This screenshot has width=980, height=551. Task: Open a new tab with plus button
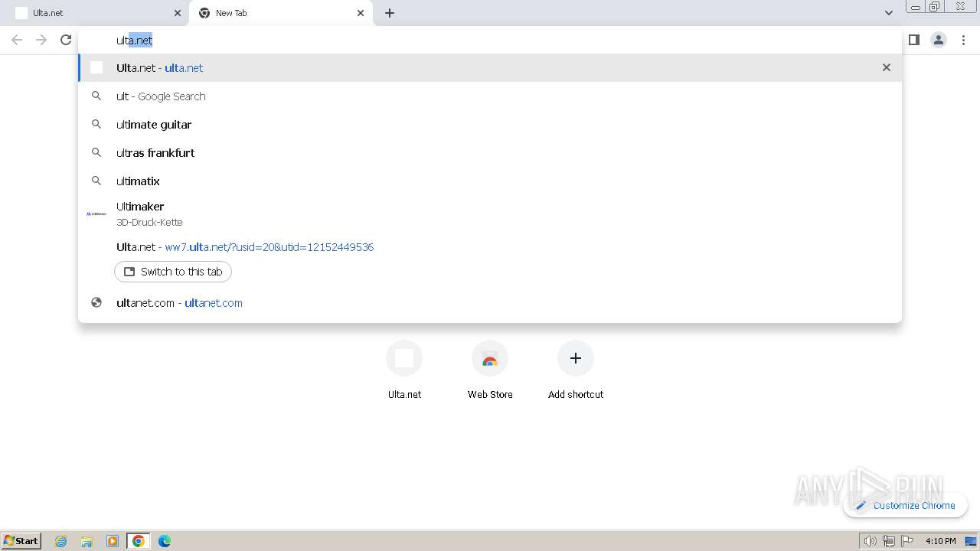(390, 13)
